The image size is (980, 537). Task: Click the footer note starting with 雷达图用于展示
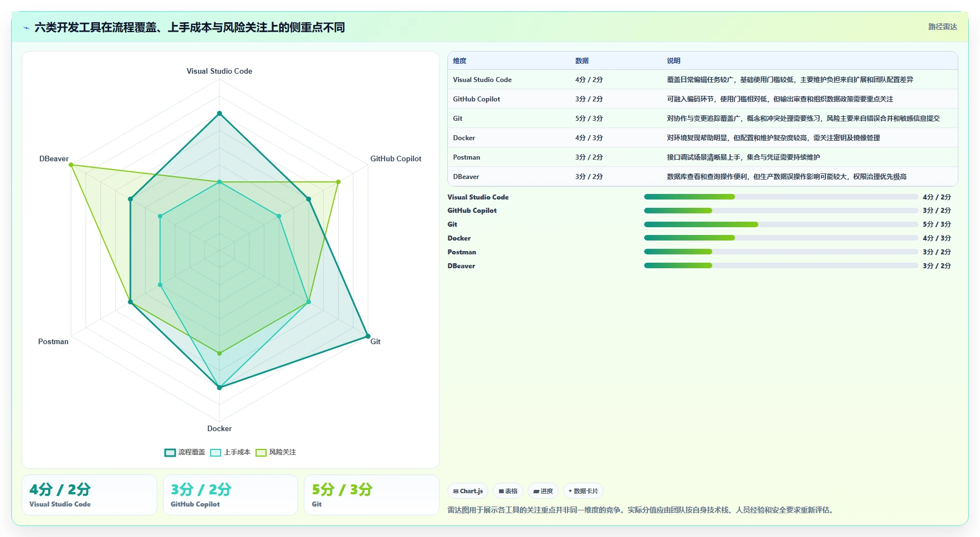coord(642,510)
